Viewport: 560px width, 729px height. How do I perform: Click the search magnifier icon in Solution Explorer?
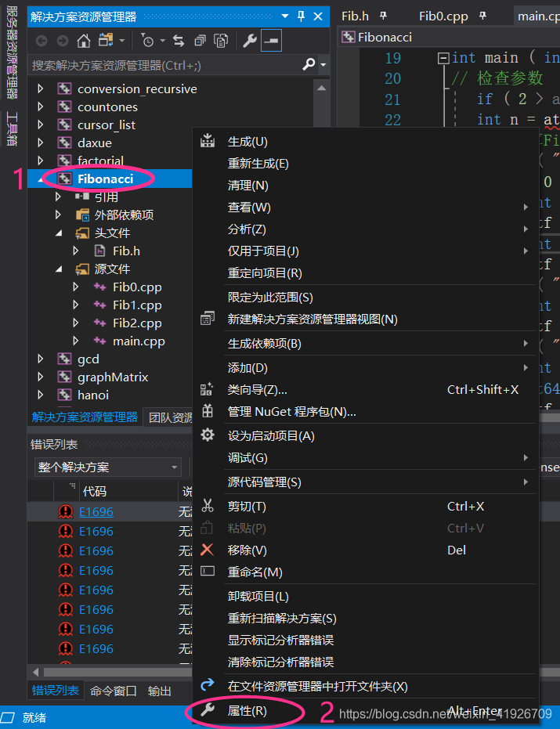(x=309, y=65)
